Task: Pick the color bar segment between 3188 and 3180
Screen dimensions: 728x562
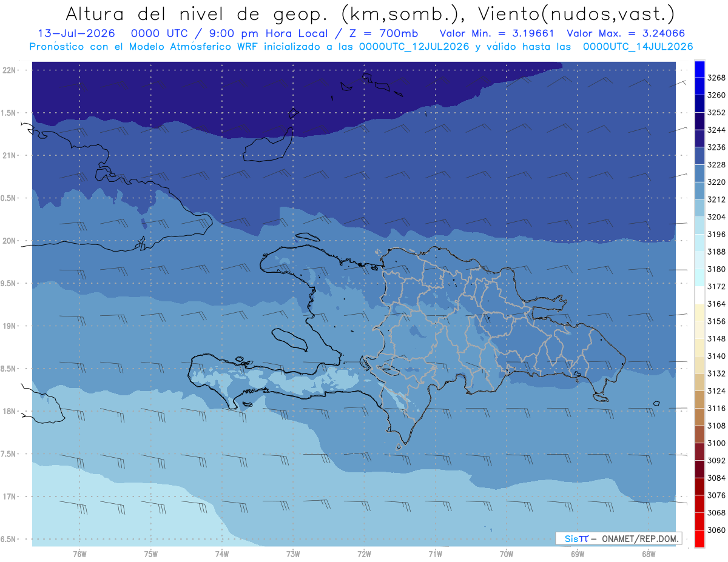Action: point(699,260)
